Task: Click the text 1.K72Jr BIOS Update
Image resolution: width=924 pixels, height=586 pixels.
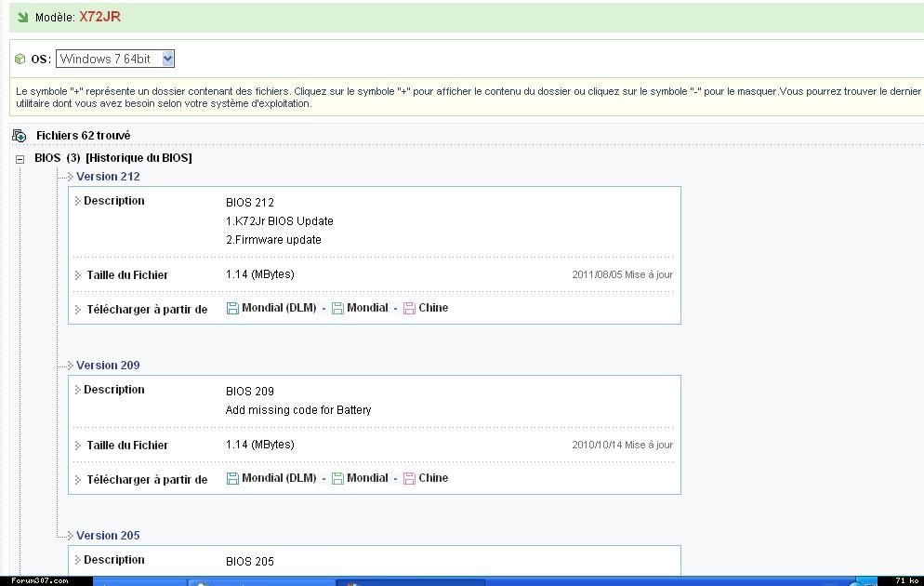Action: point(279,221)
